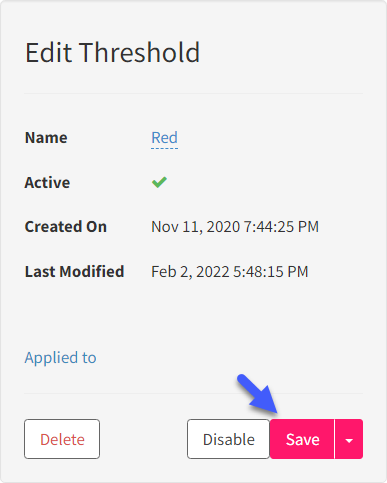Select the Name field label

pyautogui.click(x=46, y=138)
